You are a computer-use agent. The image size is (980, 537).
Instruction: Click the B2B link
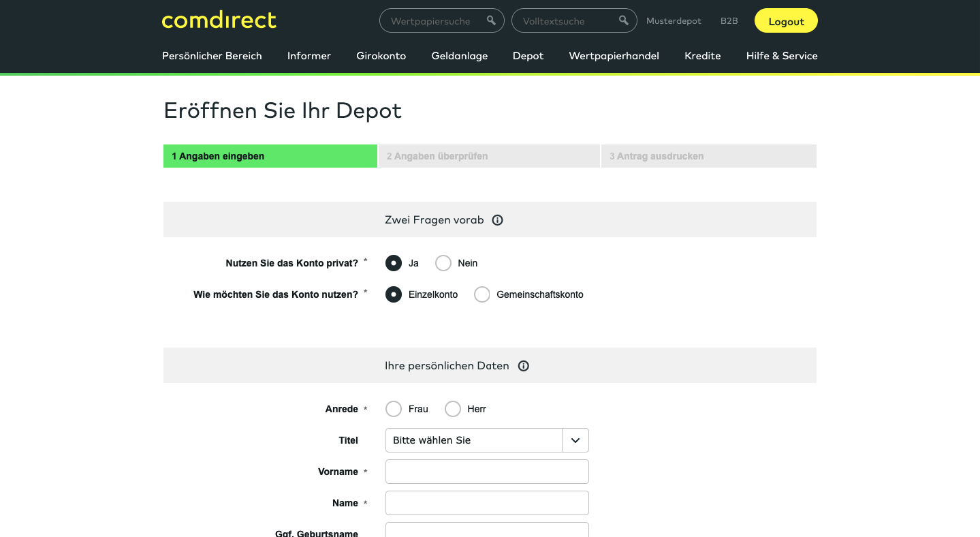point(729,21)
